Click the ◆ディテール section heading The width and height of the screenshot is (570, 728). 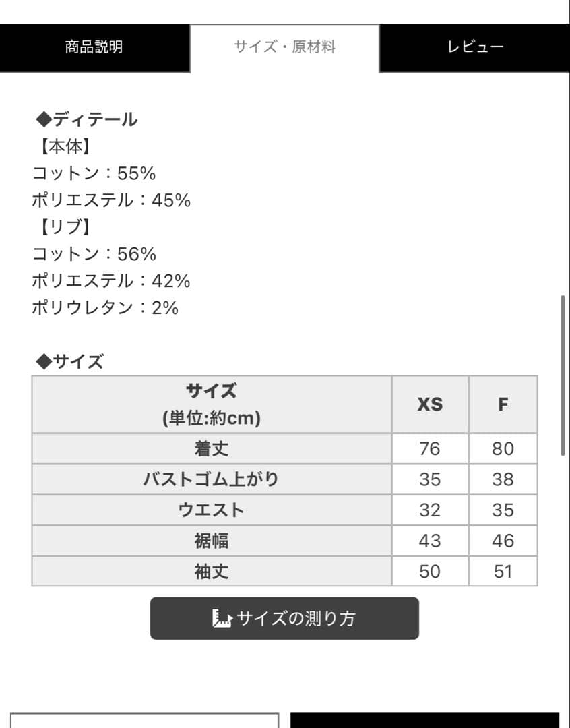coord(86,120)
